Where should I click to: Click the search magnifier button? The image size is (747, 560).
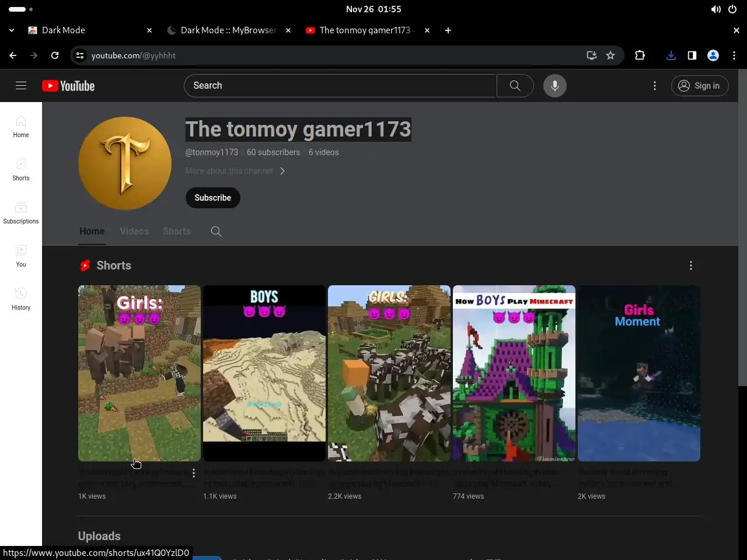coord(515,86)
